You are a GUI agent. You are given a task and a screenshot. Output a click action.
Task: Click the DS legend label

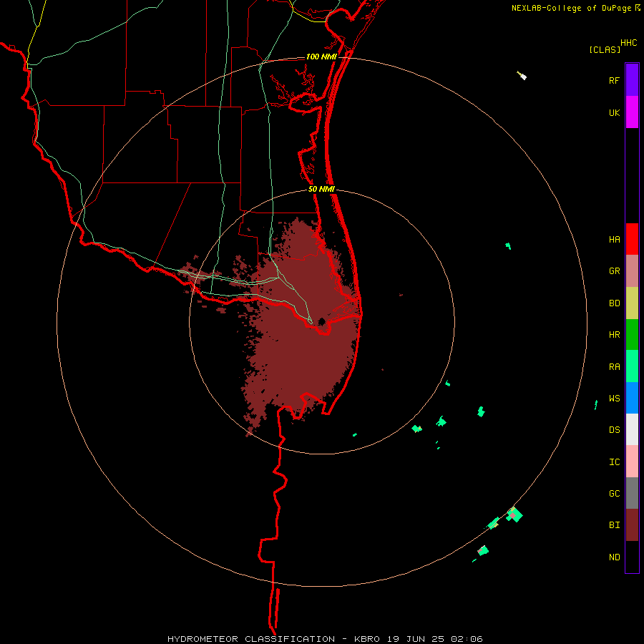click(x=614, y=429)
